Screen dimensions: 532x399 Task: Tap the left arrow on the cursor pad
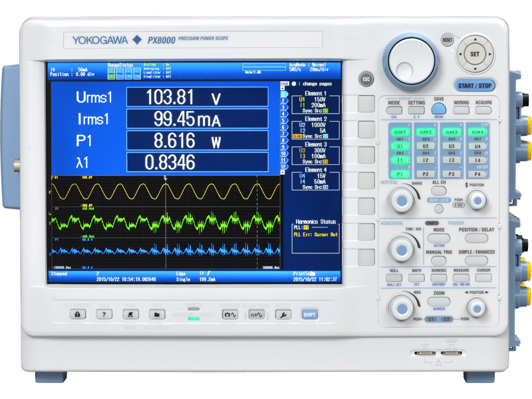(460, 54)
